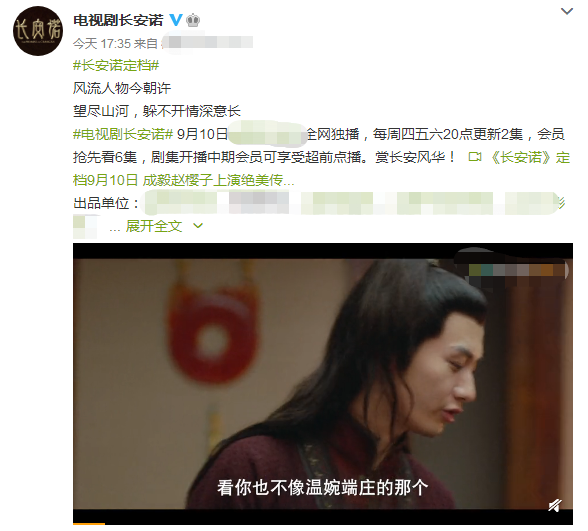Screen dimensions: 588x531
Task: Open the 长安诺 round profile avatar
Action: pyautogui.click(x=38, y=31)
